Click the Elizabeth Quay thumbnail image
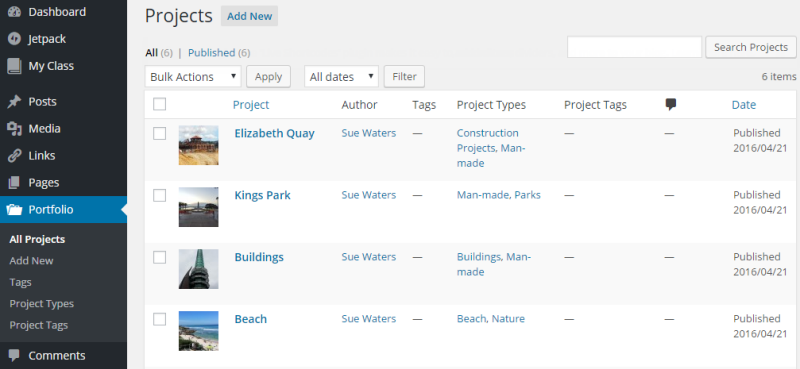800x369 pixels. click(x=198, y=145)
